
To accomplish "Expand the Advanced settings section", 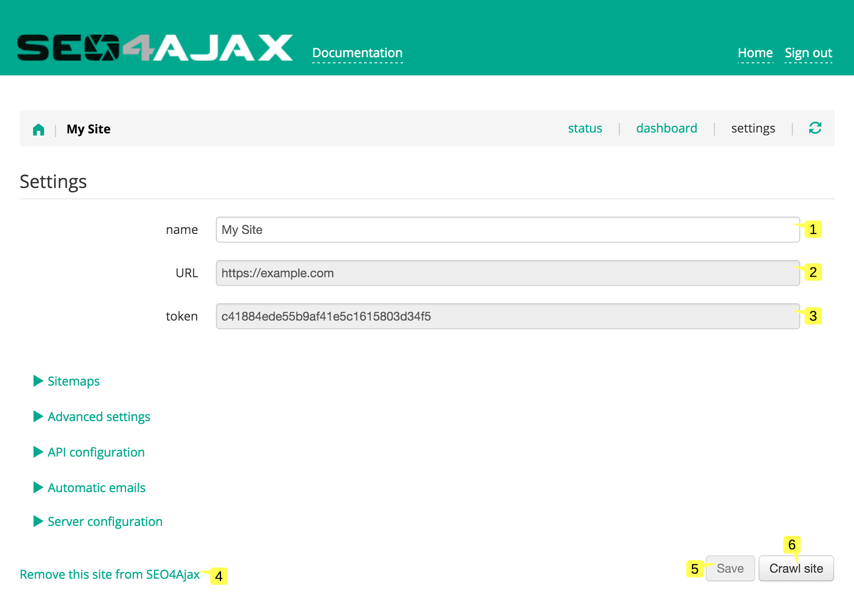I will 98,416.
